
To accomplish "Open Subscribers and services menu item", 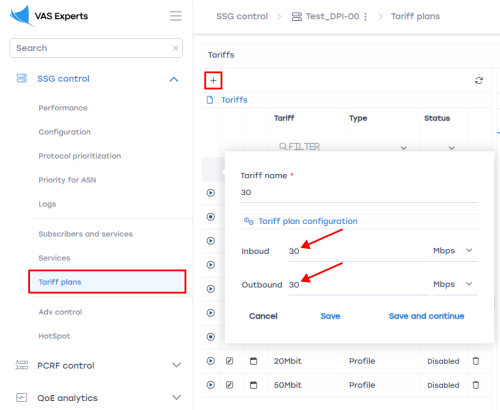I will point(86,234).
